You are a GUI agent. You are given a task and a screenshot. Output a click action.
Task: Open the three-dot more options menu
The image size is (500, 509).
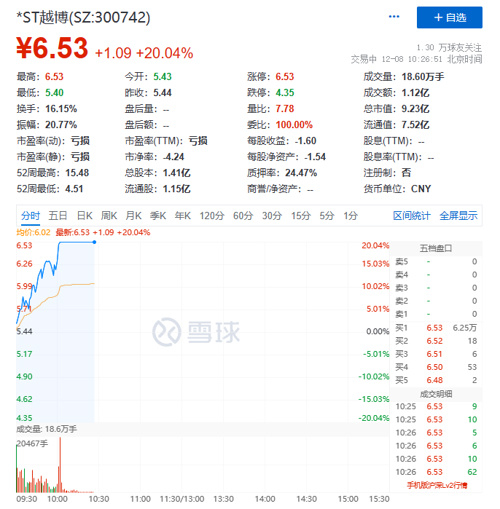tap(394, 17)
